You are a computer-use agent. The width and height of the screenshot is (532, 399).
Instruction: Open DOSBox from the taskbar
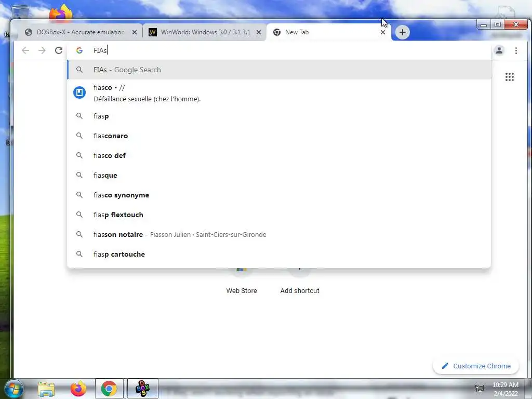pyautogui.click(x=142, y=389)
